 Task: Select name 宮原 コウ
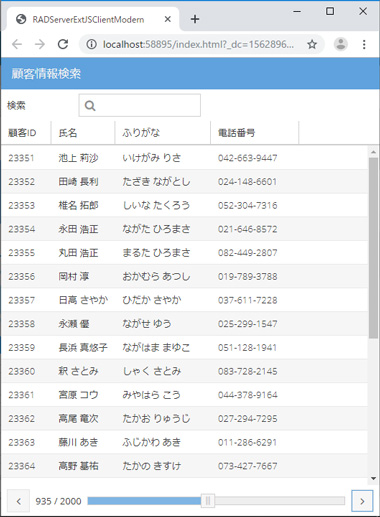tap(78, 395)
